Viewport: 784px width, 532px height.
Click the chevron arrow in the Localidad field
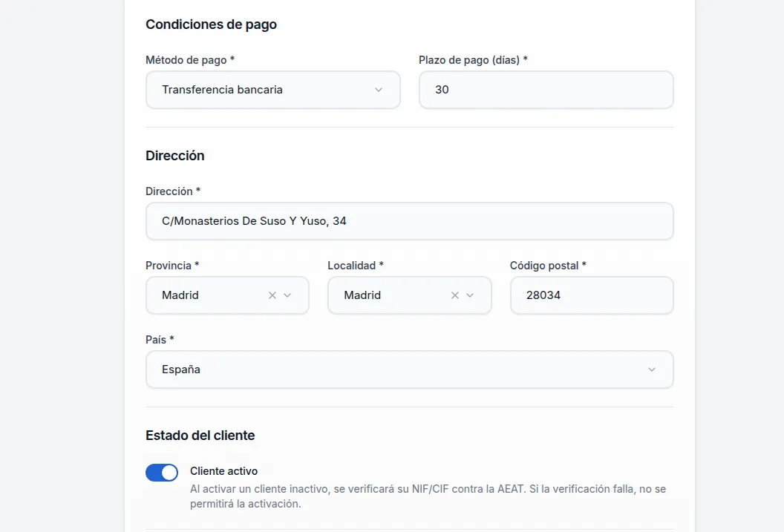[x=470, y=295]
